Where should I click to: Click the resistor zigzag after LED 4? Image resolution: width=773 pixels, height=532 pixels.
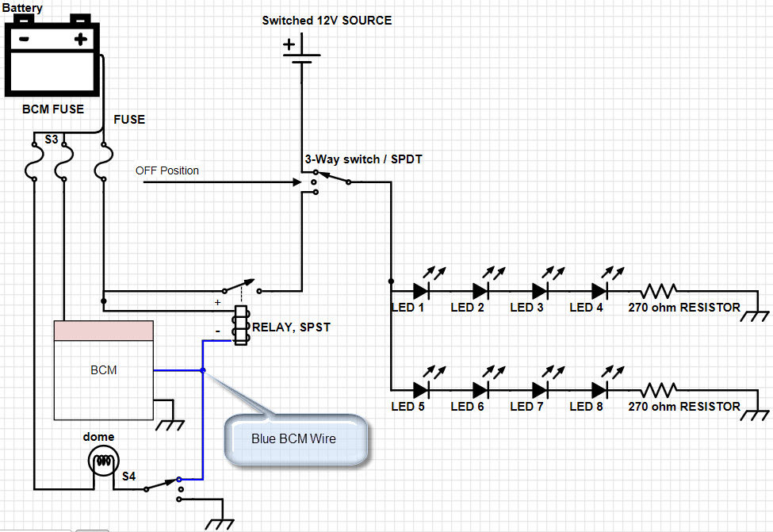click(x=659, y=290)
